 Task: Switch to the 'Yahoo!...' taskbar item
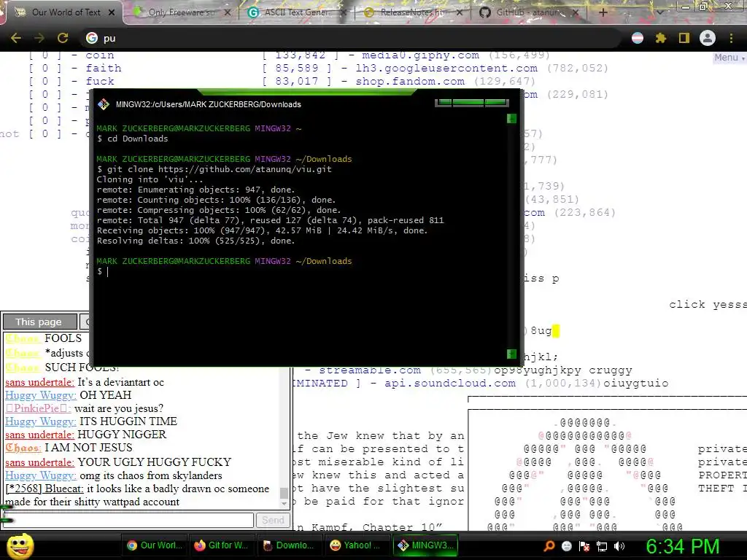[x=356, y=545]
